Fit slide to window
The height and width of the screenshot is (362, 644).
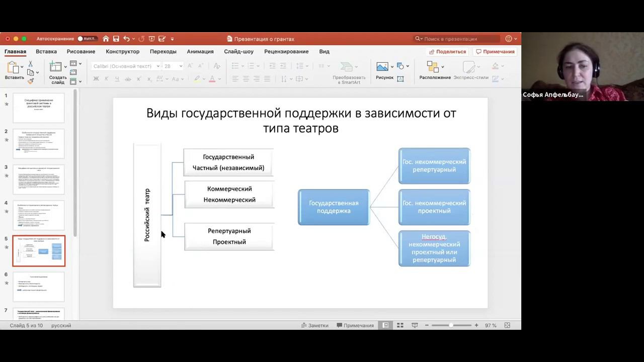(507, 325)
